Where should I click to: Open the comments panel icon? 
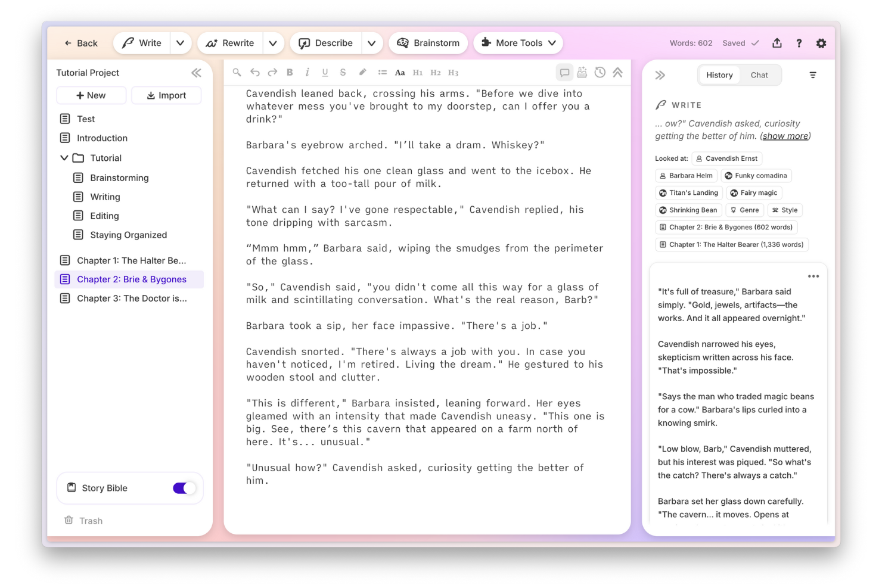coord(564,72)
